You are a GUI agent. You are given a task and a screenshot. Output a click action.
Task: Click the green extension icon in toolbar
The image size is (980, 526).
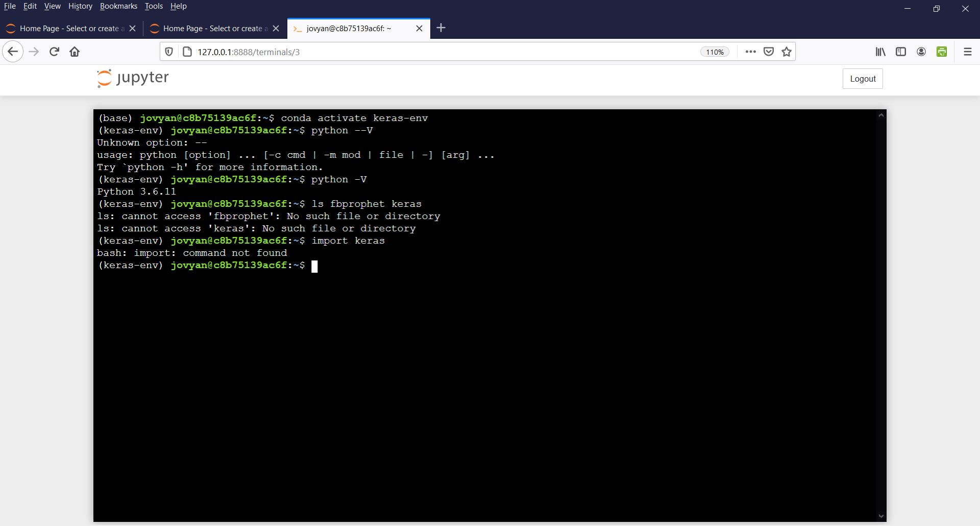click(942, 52)
